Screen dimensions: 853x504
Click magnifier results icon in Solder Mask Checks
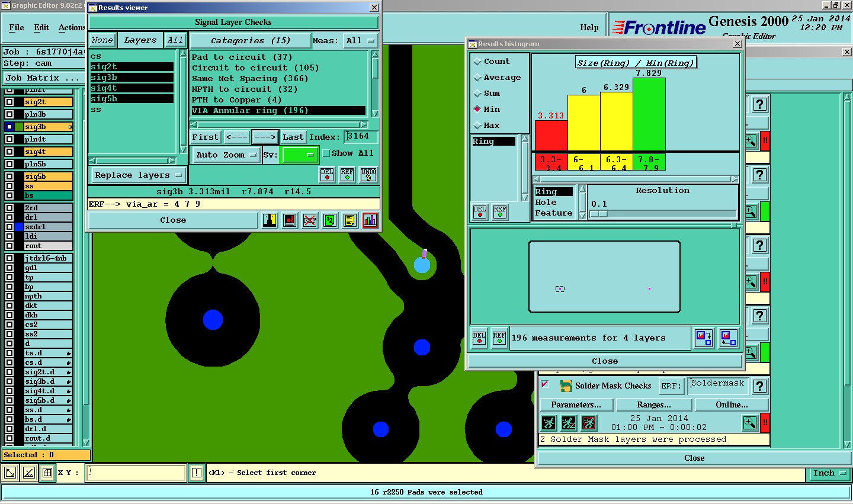pos(750,423)
